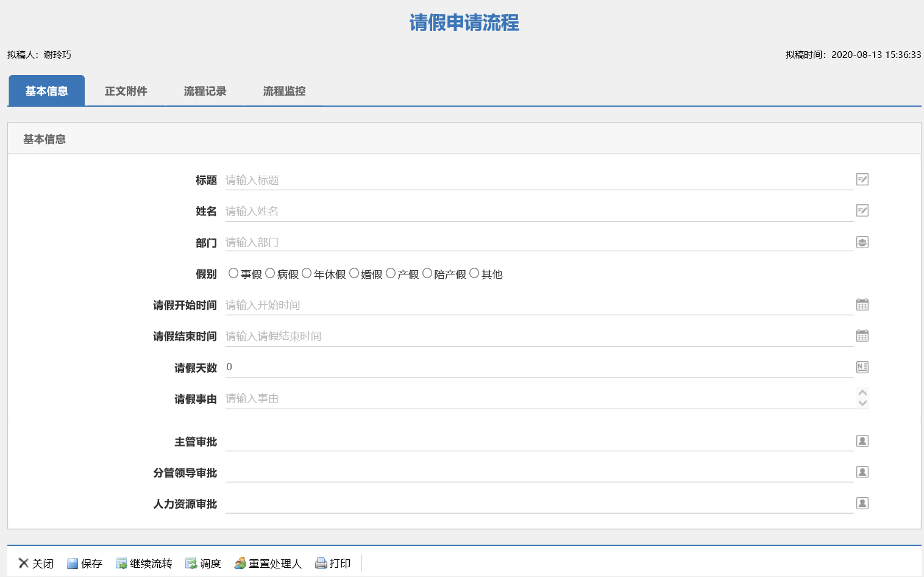Click the 重置处理人 toolbar button
This screenshot has height=577, width=924.
point(268,564)
